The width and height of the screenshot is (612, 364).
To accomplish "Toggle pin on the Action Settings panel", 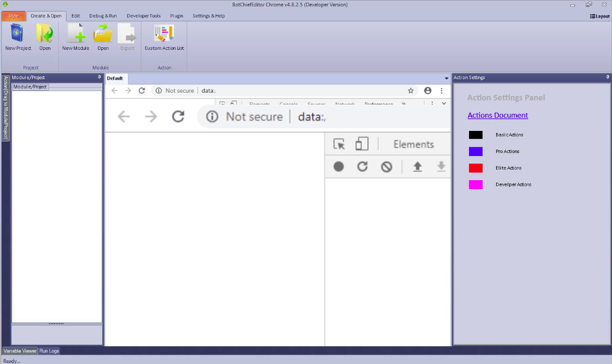I will coord(608,78).
